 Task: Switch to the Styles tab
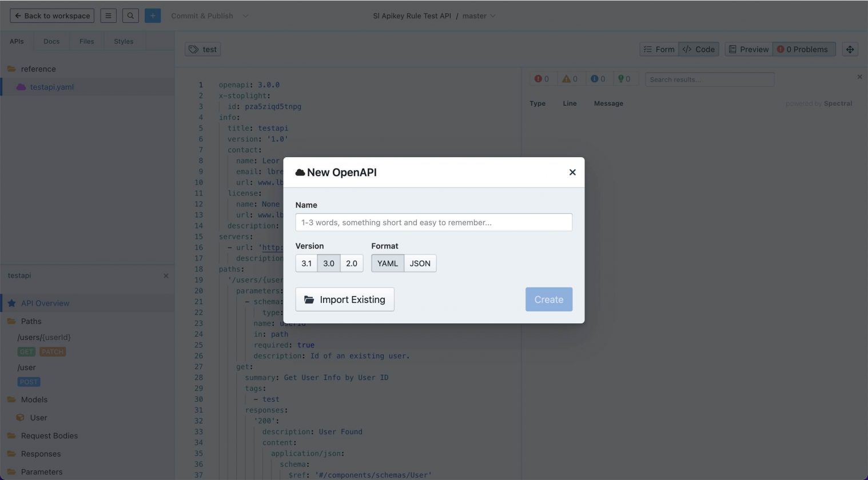pos(123,41)
